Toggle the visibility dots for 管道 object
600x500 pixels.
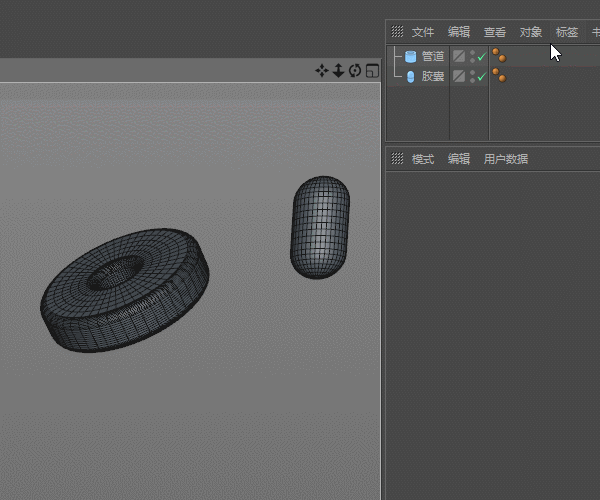point(472,57)
